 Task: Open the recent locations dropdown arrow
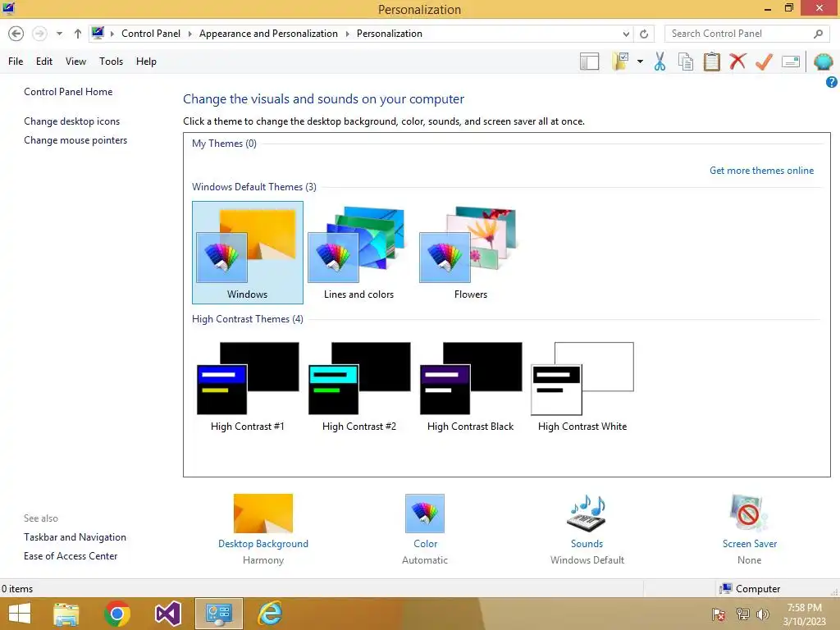(x=59, y=34)
